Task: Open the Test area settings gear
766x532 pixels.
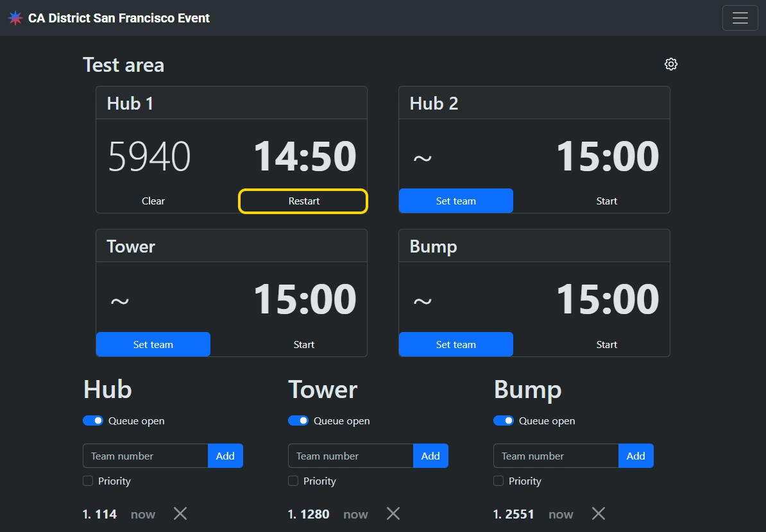Action: coord(671,64)
